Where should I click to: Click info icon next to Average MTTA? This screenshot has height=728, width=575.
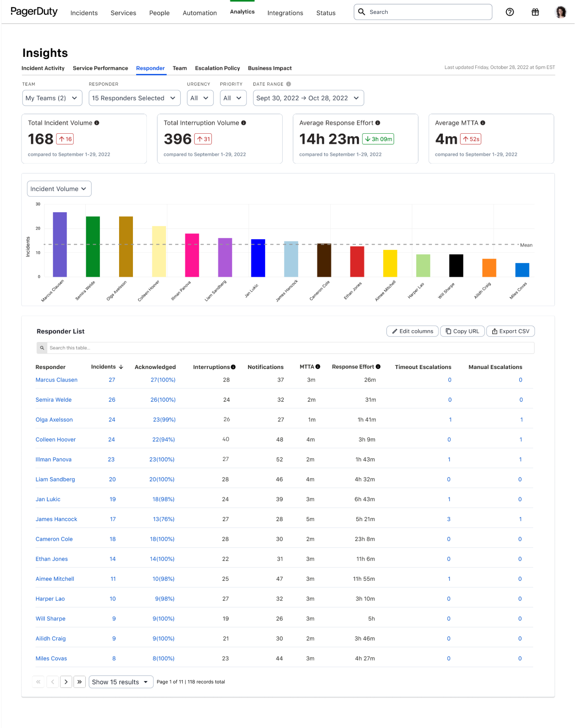[x=483, y=123]
